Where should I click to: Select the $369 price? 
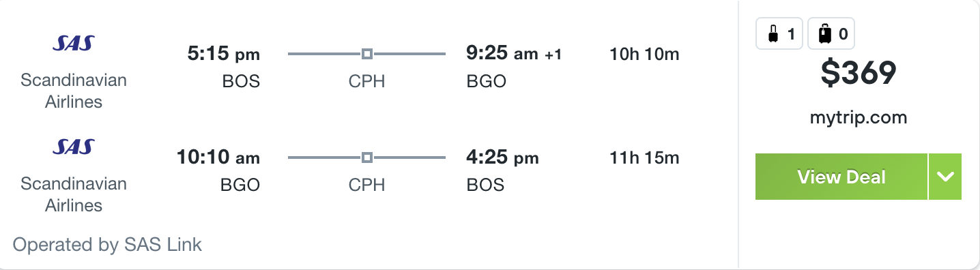(859, 74)
